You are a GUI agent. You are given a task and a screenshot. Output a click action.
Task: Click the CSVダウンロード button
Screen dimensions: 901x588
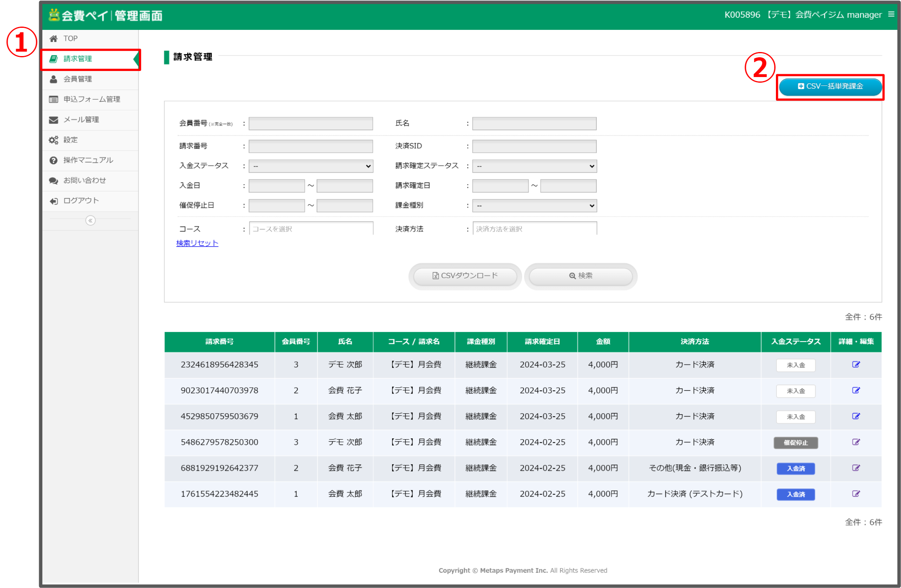[x=465, y=276]
